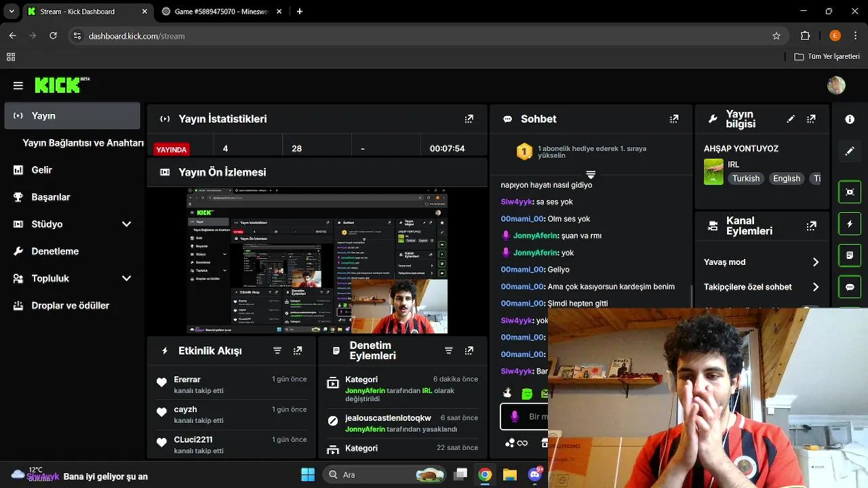Viewport: 868px width, 488px height.
Task: Bookmark this page with the star icon
Action: tap(776, 36)
